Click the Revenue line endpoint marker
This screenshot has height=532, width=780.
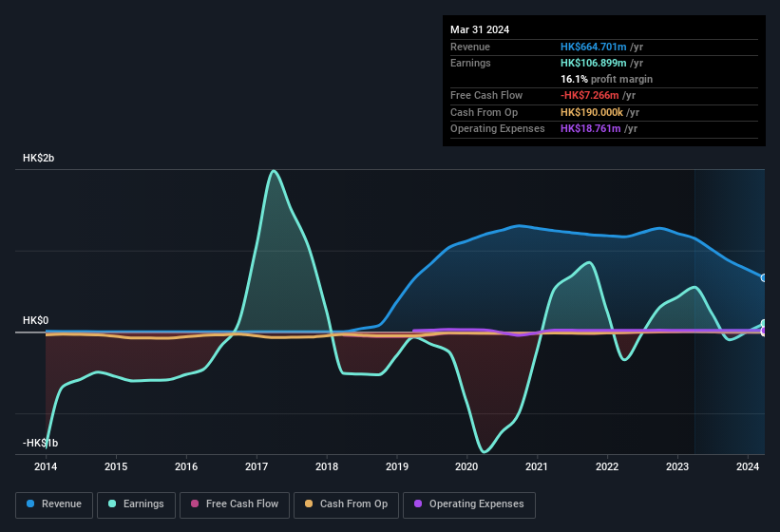pos(764,277)
